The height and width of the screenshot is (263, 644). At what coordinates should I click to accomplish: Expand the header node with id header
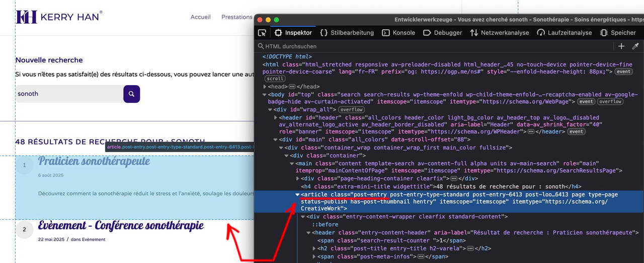click(276, 117)
